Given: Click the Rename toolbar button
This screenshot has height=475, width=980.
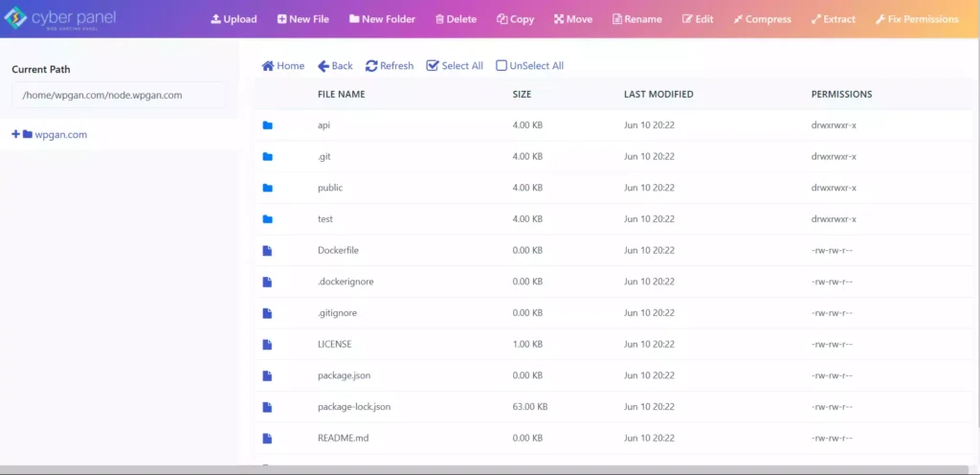Looking at the screenshot, I should [x=636, y=19].
